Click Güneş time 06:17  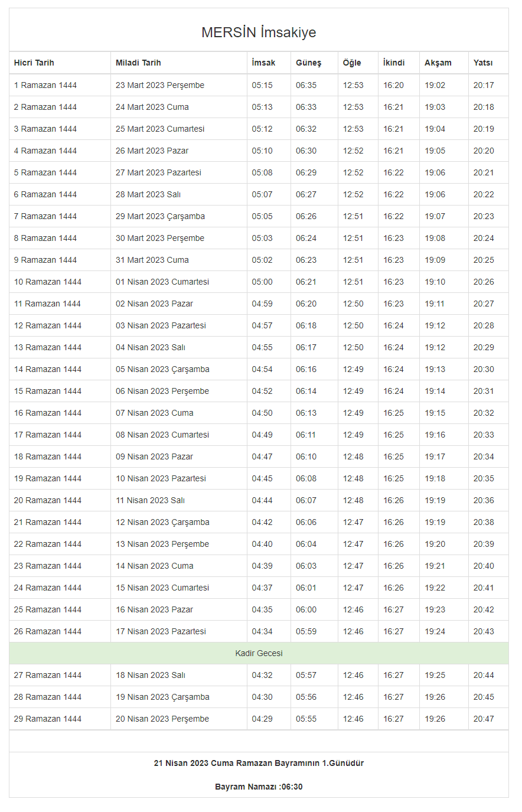pos(306,347)
